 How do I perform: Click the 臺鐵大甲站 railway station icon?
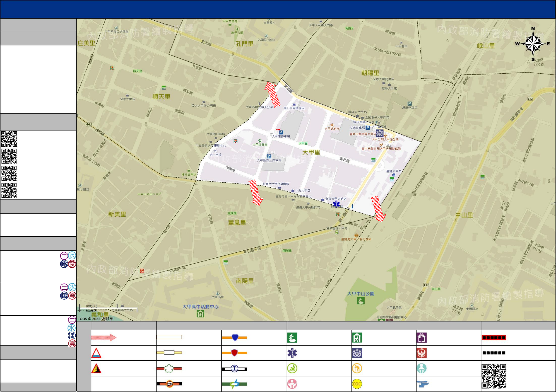pos(394,175)
